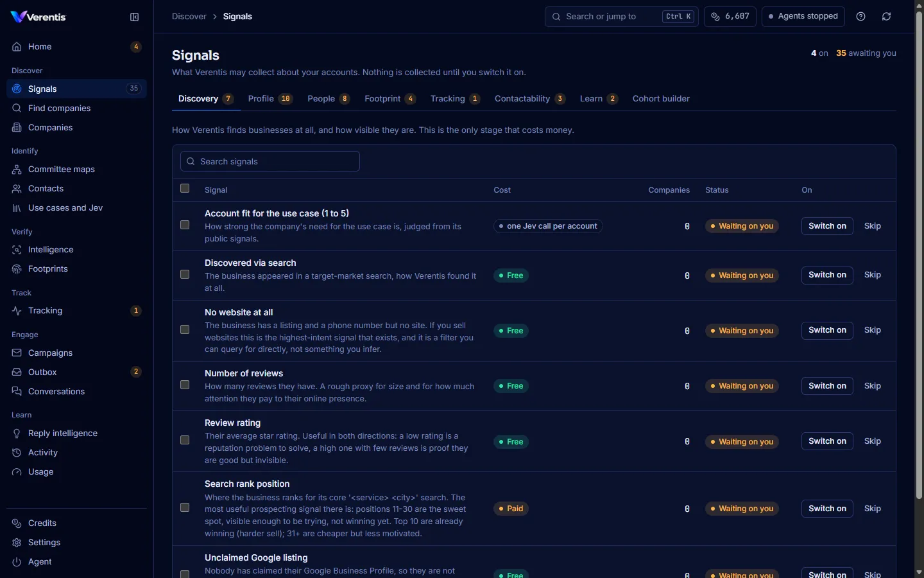Open Reply intelligence item

(76, 433)
